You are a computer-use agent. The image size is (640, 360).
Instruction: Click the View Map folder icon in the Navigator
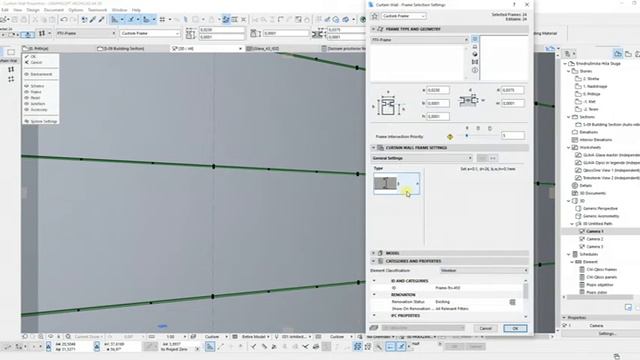[628, 53]
